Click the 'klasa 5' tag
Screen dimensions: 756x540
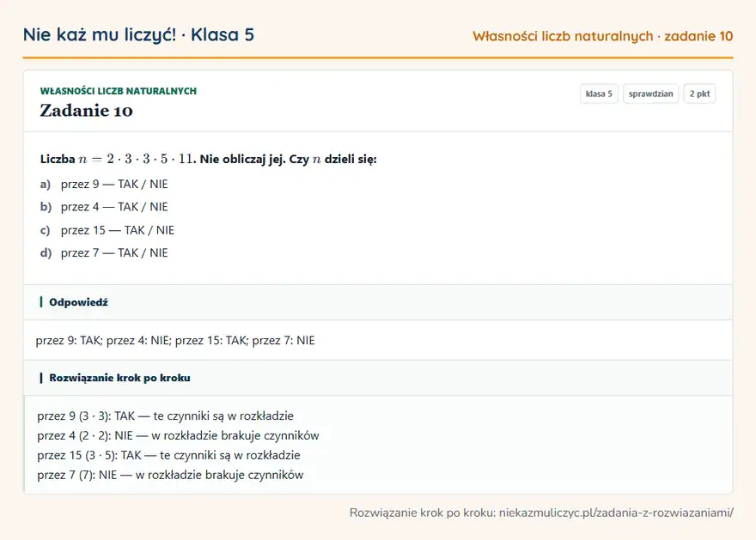coord(599,94)
